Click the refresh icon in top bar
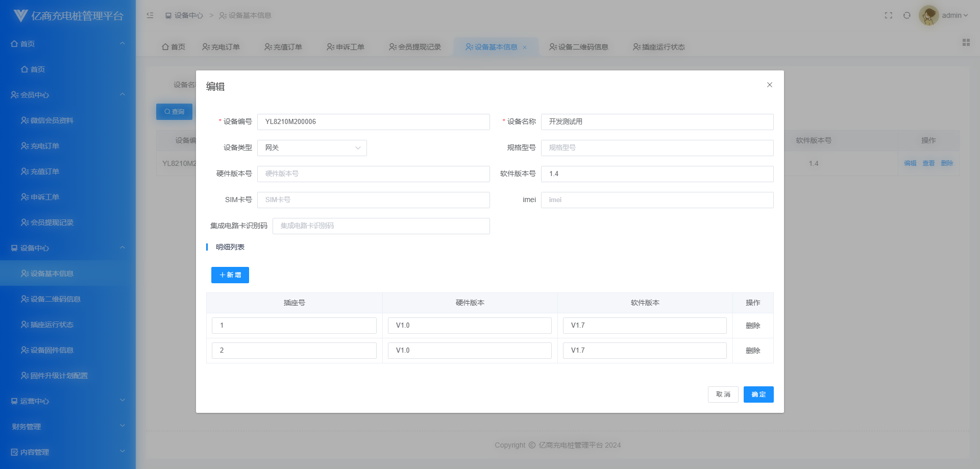 click(906, 15)
